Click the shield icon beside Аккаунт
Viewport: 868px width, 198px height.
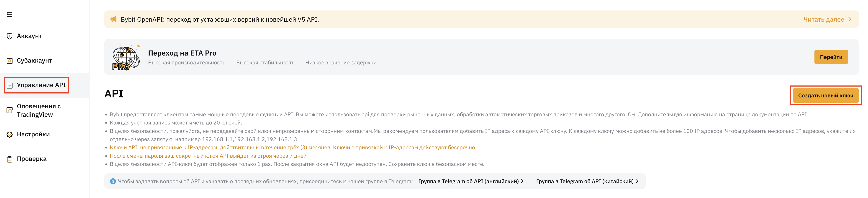tap(9, 36)
